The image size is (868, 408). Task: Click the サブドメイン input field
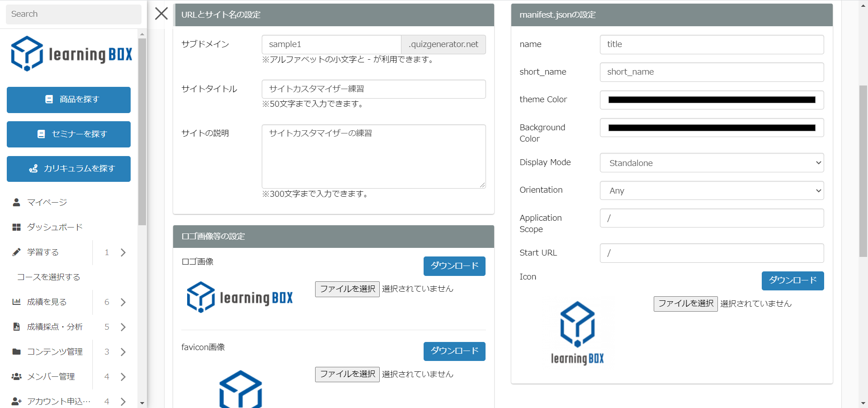[x=331, y=44]
